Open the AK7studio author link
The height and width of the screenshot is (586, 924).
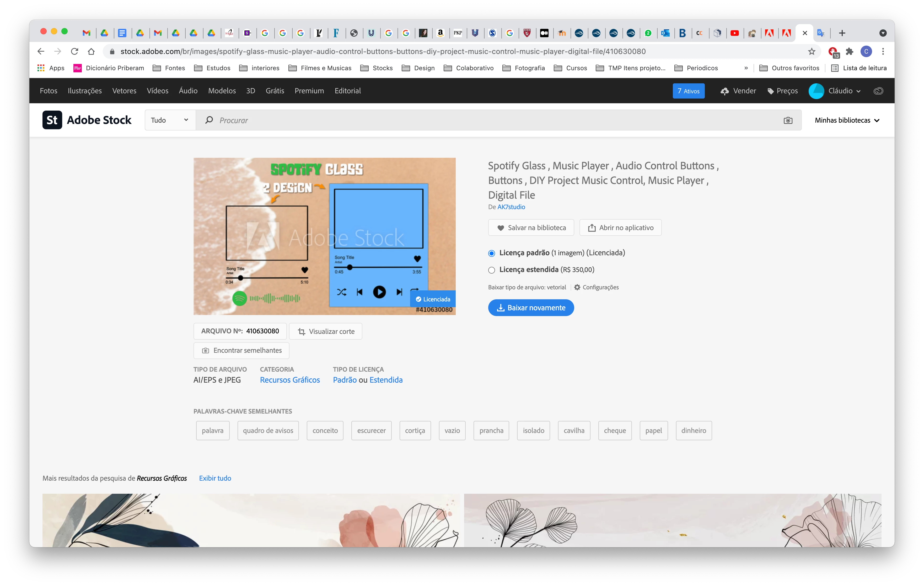511,207
